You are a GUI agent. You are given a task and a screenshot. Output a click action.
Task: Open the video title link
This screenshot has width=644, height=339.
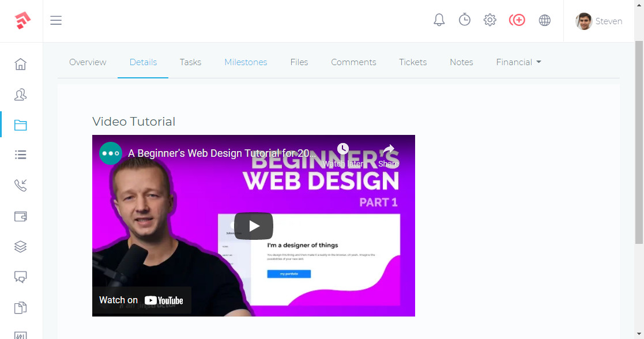[x=222, y=153]
